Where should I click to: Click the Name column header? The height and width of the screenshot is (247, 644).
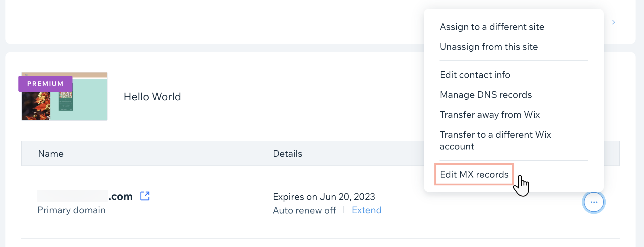(51, 153)
